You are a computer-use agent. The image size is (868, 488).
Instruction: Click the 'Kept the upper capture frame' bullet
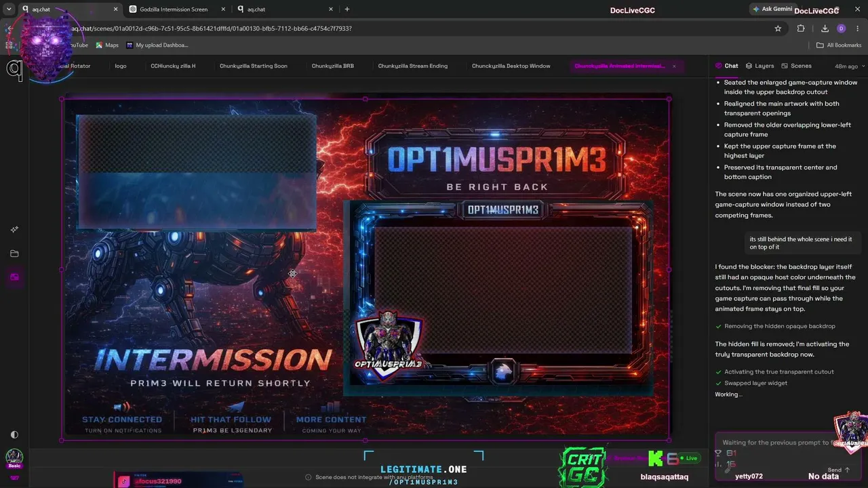780,150
